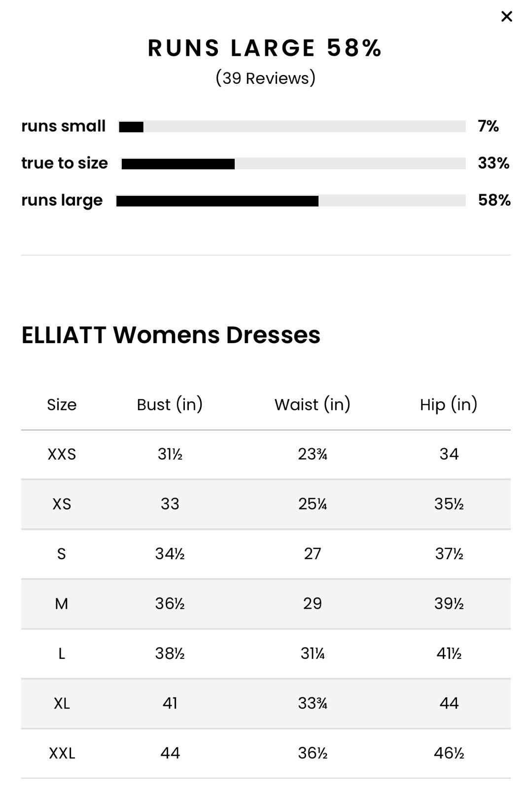Click the true to size bar
This screenshot has height=789, width=532.
pyautogui.click(x=293, y=164)
